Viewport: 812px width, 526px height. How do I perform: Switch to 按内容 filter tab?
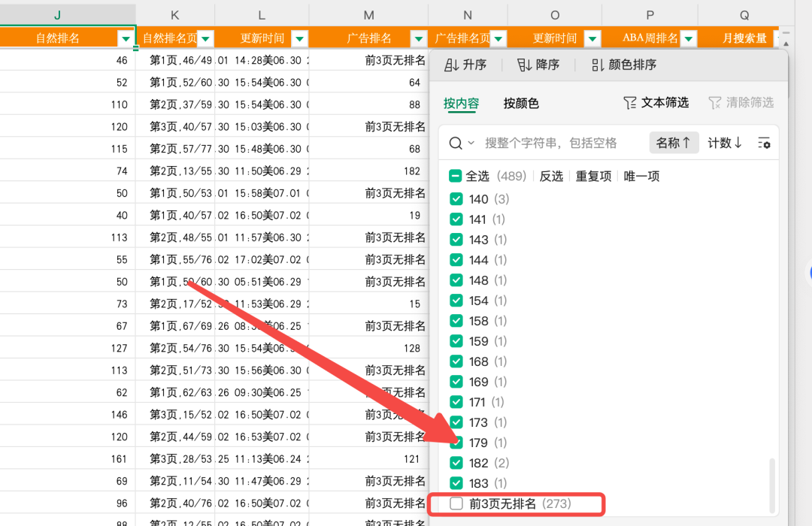[461, 104]
